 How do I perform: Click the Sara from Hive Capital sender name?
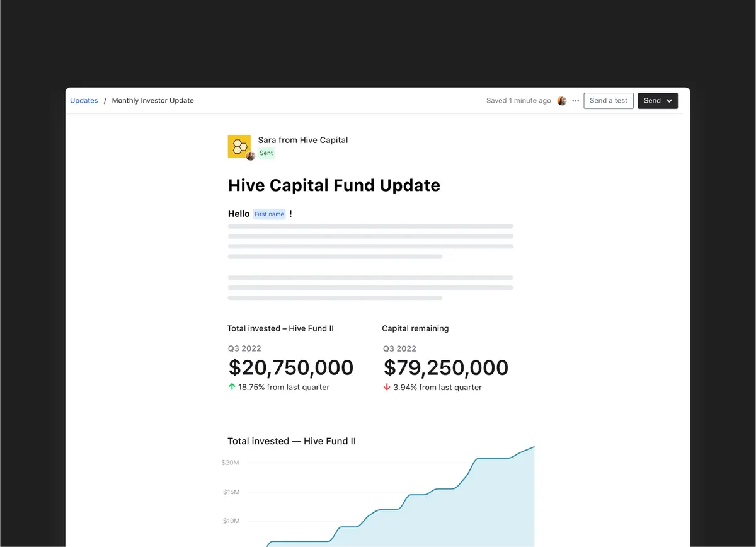click(x=303, y=140)
